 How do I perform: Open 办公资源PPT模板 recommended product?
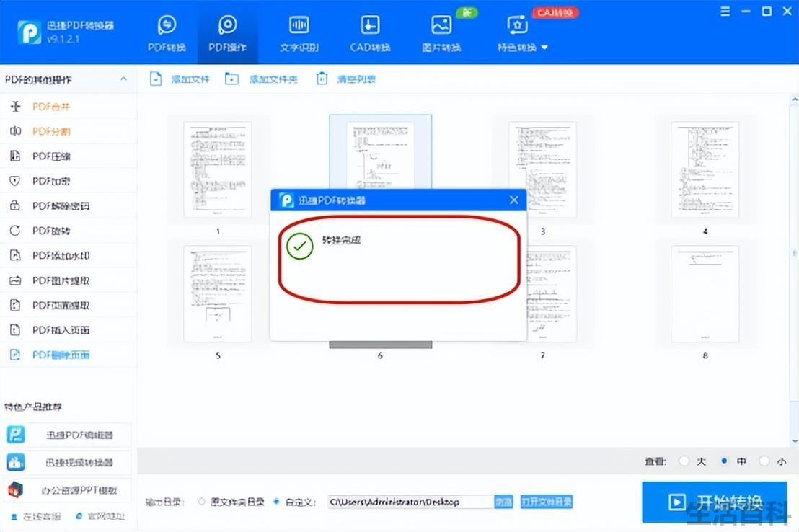pos(69,490)
